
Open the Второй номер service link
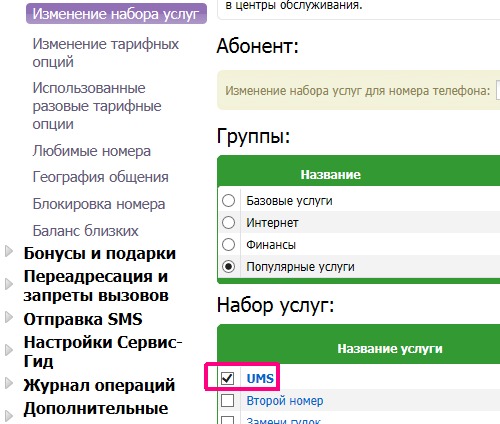285,401
